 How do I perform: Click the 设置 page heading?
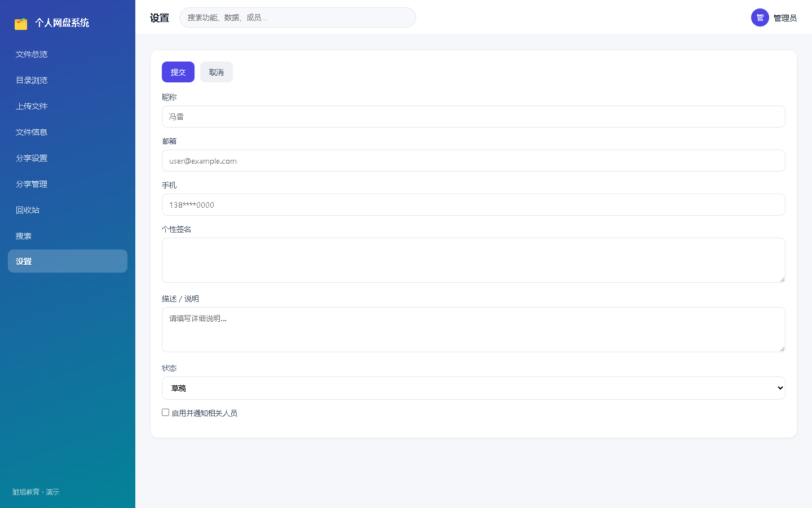(x=160, y=18)
